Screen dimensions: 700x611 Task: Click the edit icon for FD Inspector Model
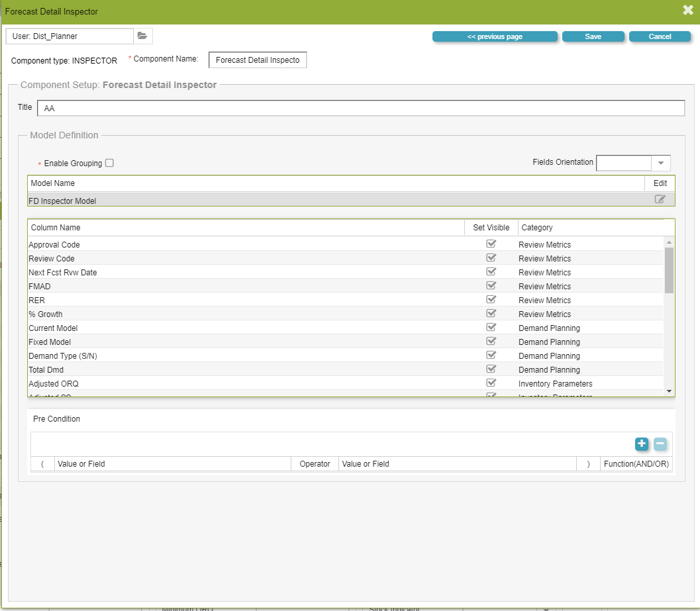660,199
